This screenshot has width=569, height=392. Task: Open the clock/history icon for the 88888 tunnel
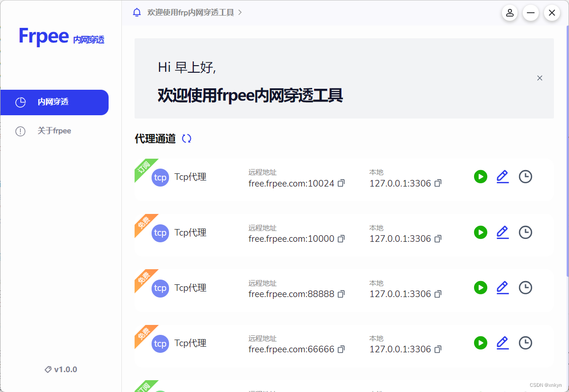point(525,287)
